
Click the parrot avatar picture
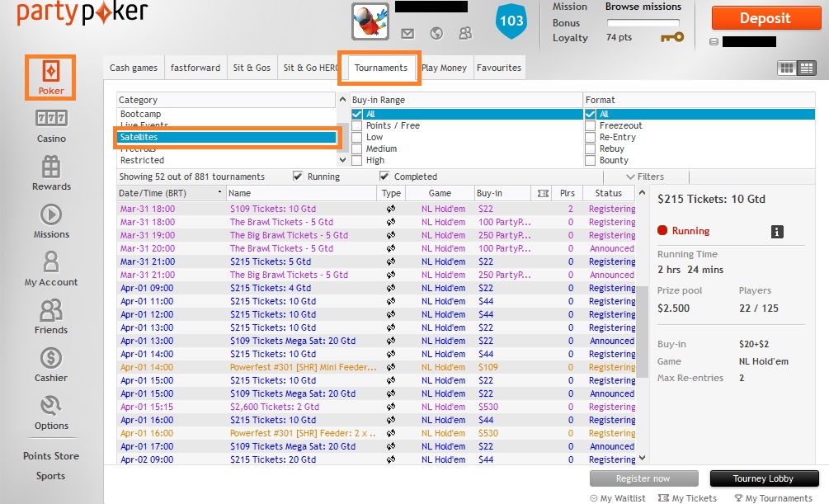(370, 21)
